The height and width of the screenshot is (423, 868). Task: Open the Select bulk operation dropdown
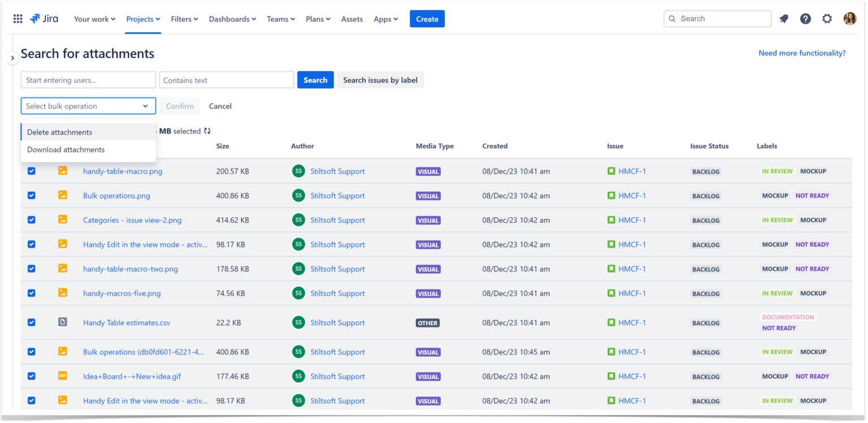tap(88, 106)
